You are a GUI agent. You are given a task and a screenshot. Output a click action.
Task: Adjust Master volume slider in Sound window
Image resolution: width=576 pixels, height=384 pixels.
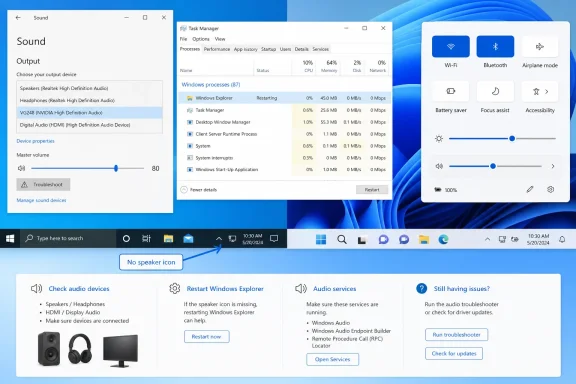click(x=87, y=168)
